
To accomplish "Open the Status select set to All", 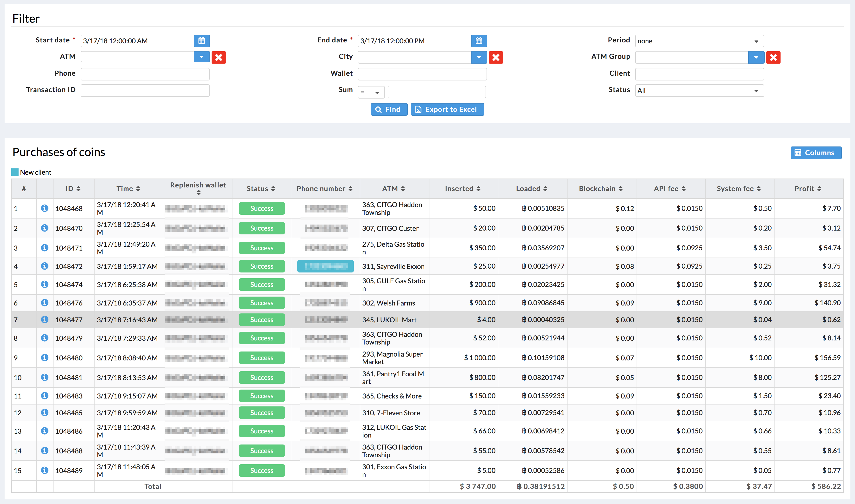I will pos(699,91).
